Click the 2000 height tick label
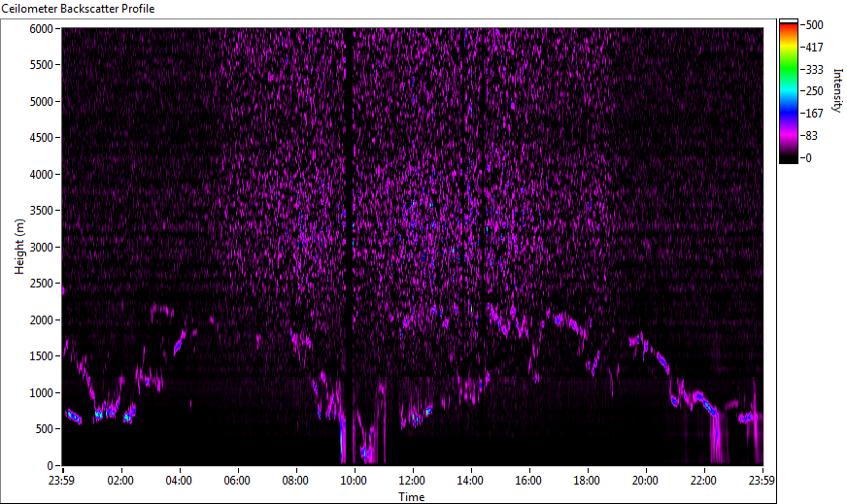 pyautogui.click(x=42, y=320)
